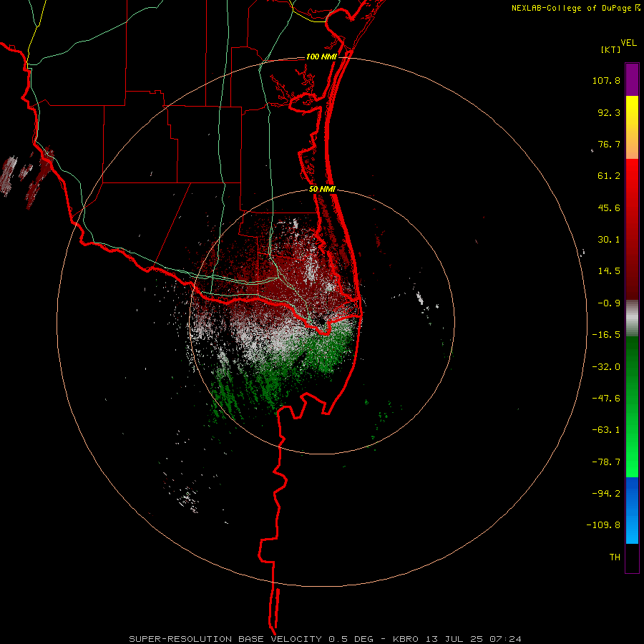This screenshot has height=644, width=644.
Task: Click the gray near-zero segment of the color bar
Action: click(632, 318)
